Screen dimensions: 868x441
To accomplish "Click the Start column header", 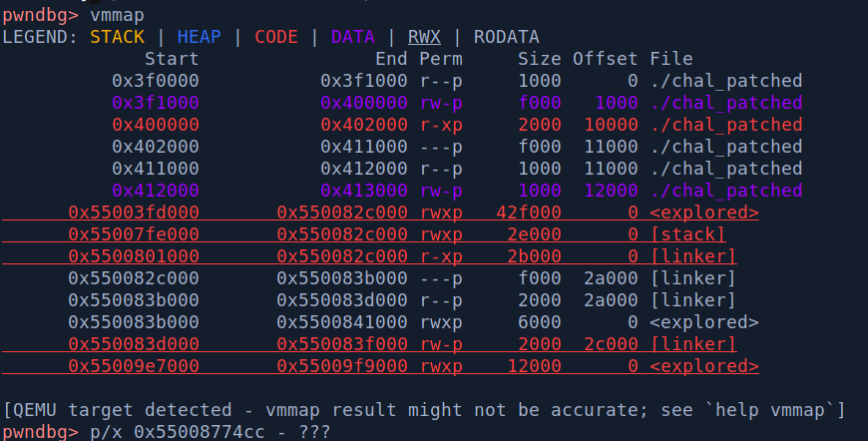I will 171,59.
